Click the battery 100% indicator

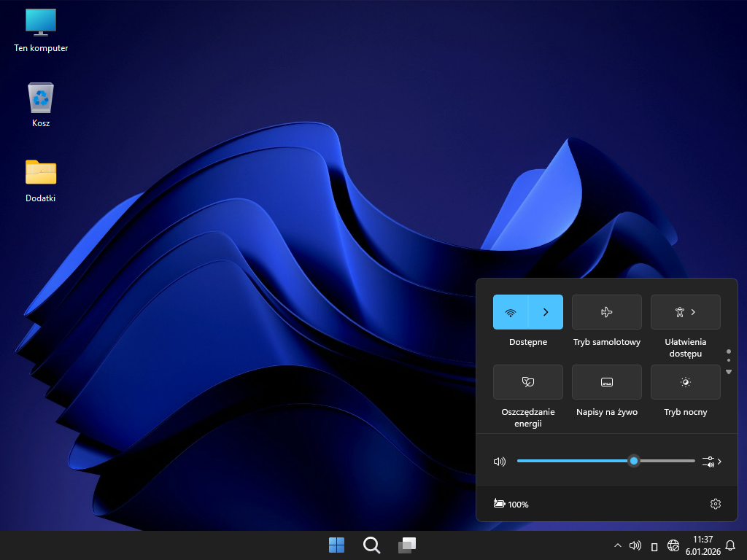[511, 504]
